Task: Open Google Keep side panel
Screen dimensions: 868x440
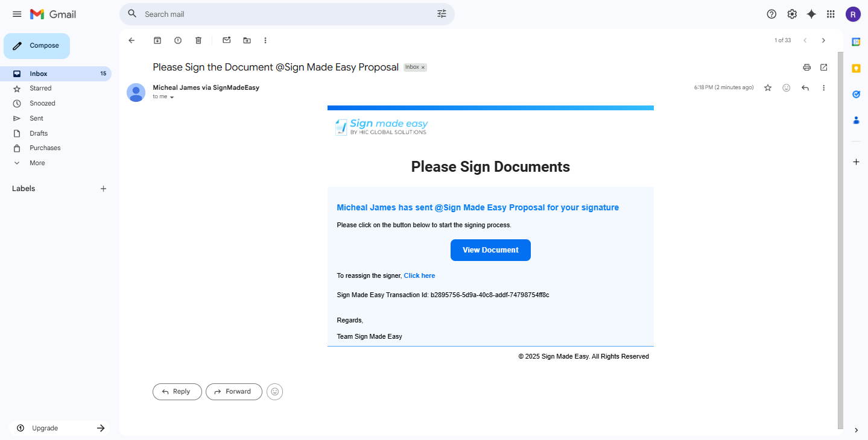Action: 856,68
